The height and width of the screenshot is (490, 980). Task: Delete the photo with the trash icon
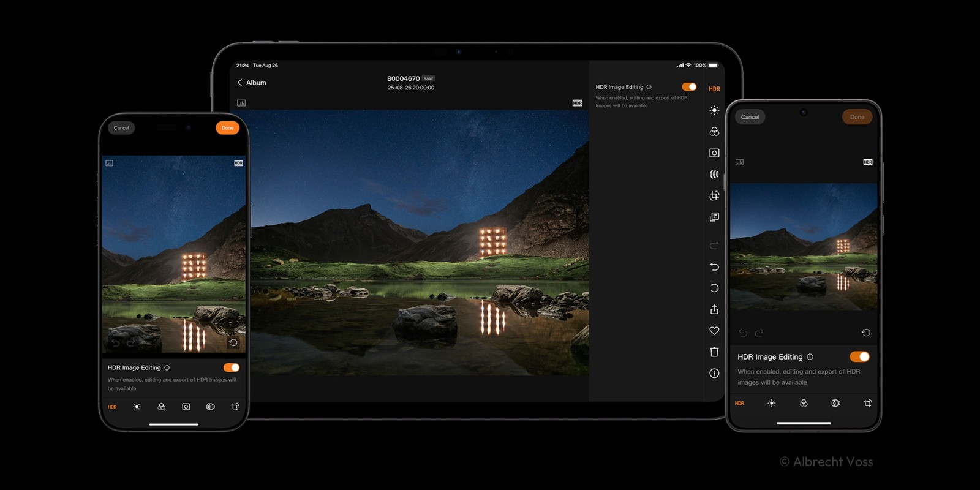[714, 352]
